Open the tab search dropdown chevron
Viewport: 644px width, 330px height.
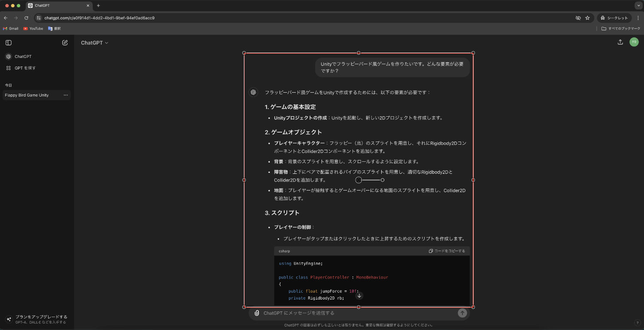pos(638,6)
